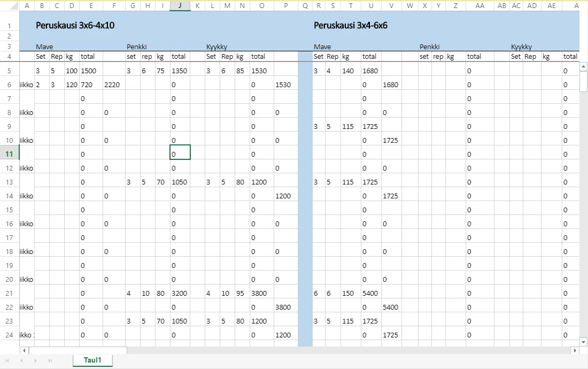Image resolution: width=588 pixels, height=369 pixels.
Task: Select the row 11 header
Action: [9, 154]
